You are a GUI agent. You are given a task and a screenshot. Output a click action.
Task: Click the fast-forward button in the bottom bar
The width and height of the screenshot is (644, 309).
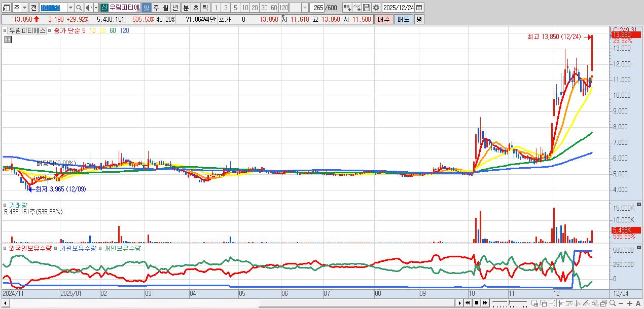point(485,303)
